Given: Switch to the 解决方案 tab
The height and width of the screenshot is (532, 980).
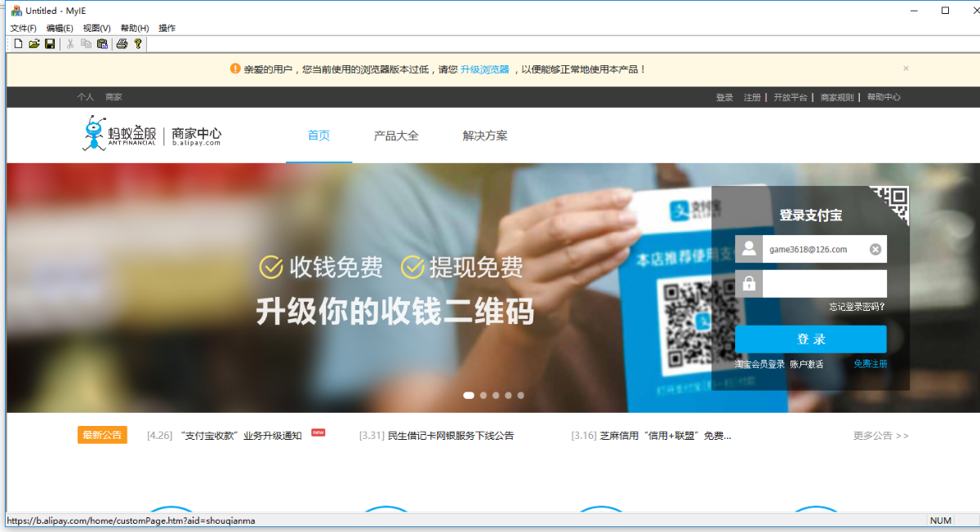Looking at the screenshot, I should pyautogui.click(x=485, y=135).
